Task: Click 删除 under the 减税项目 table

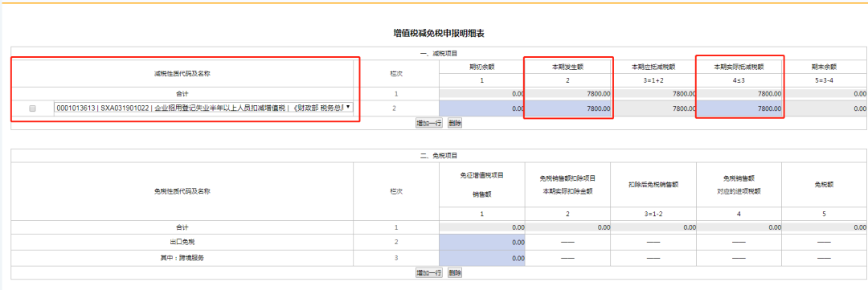Action: 454,123
